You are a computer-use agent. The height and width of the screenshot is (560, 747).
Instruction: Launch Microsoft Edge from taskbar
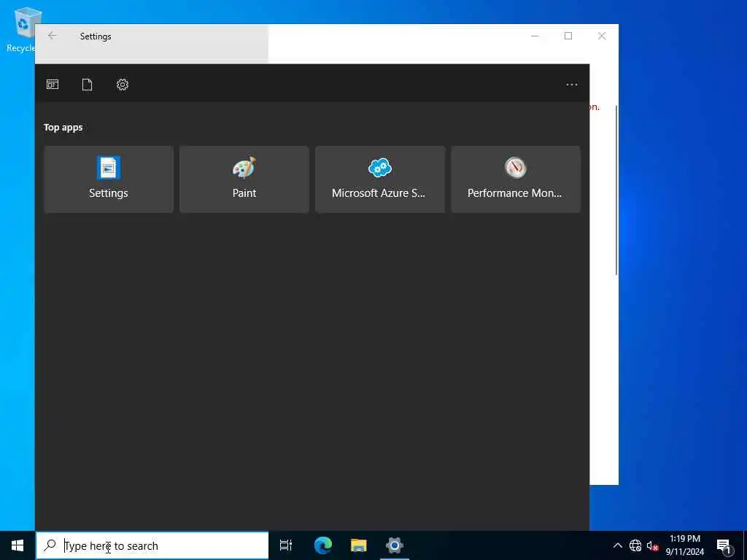(323, 545)
